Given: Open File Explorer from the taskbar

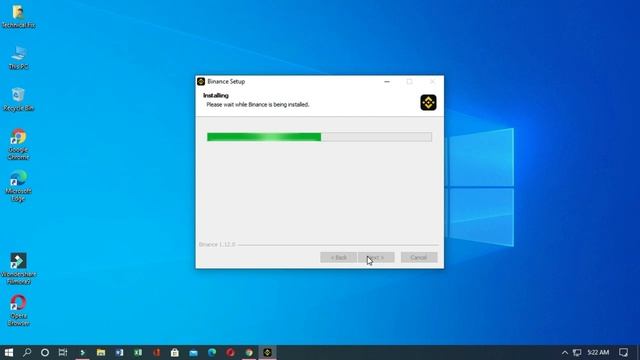Looking at the screenshot, I should [x=101, y=352].
